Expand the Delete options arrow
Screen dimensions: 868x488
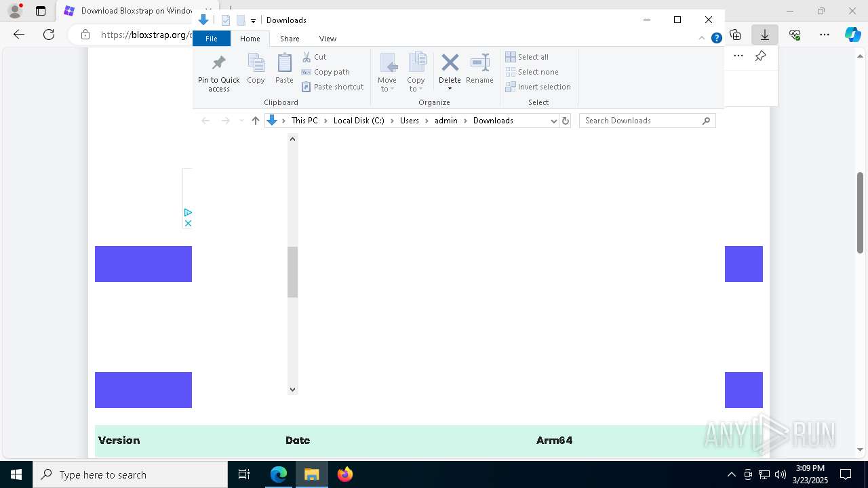tap(450, 89)
